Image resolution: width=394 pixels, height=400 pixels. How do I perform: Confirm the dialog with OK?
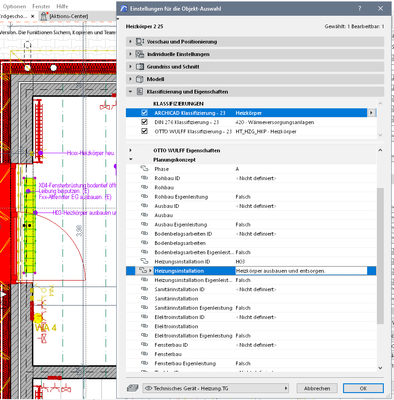tap(363, 388)
